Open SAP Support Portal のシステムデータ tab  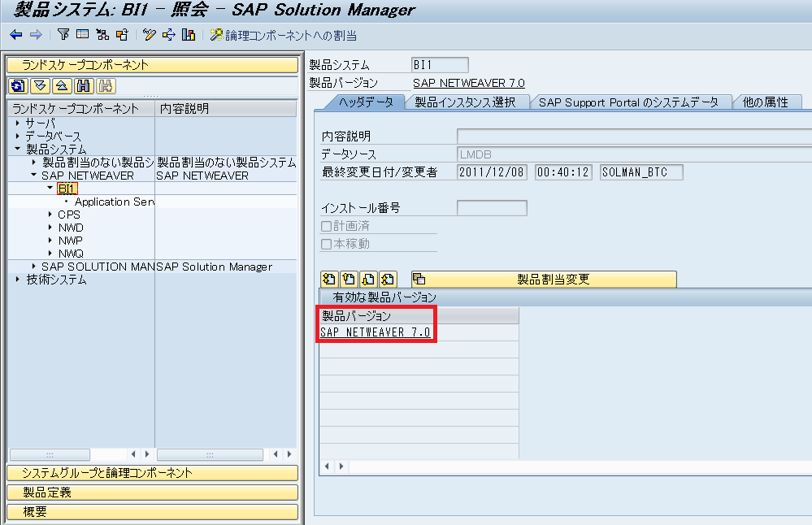628,102
